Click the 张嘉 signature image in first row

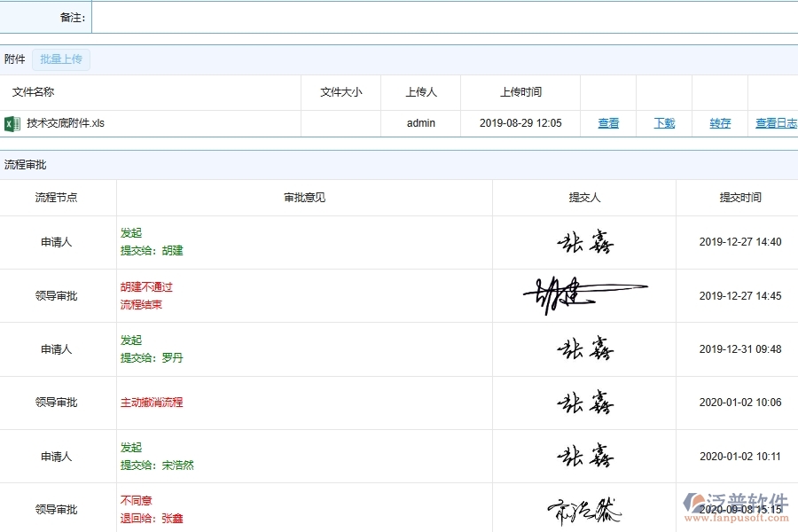(x=583, y=241)
